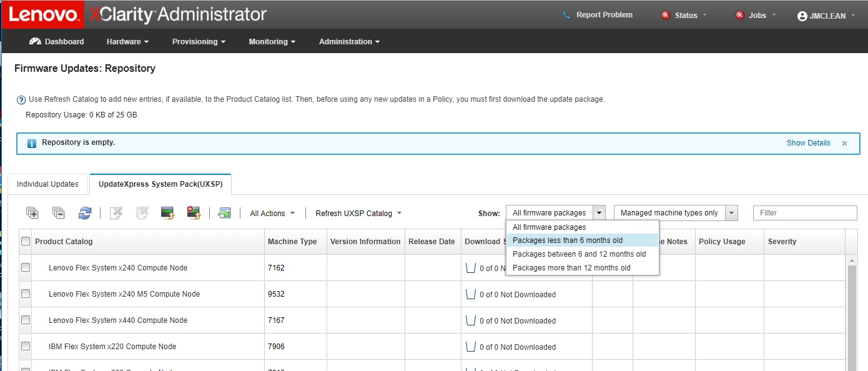
Task: Click the red Status error icon
Action: tap(666, 15)
